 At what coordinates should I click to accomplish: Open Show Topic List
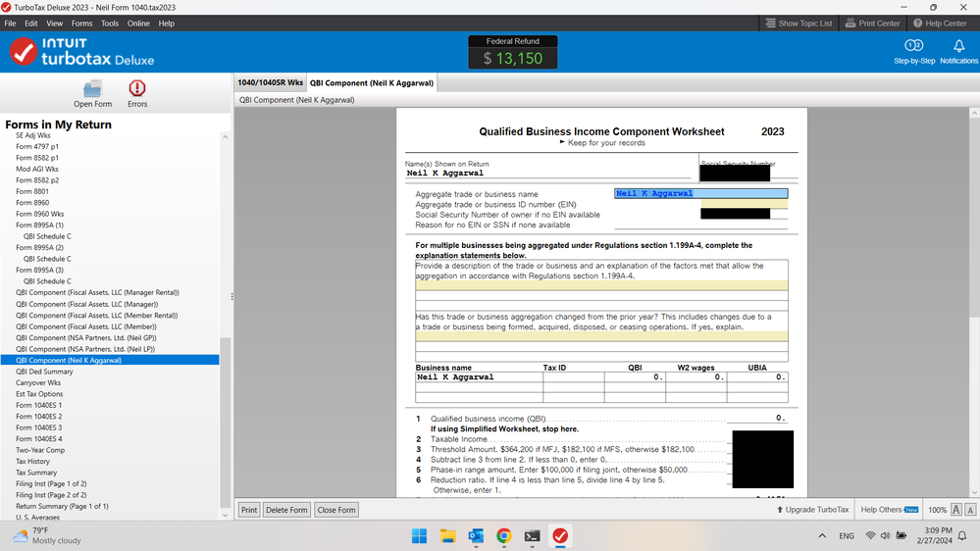(799, 24)
